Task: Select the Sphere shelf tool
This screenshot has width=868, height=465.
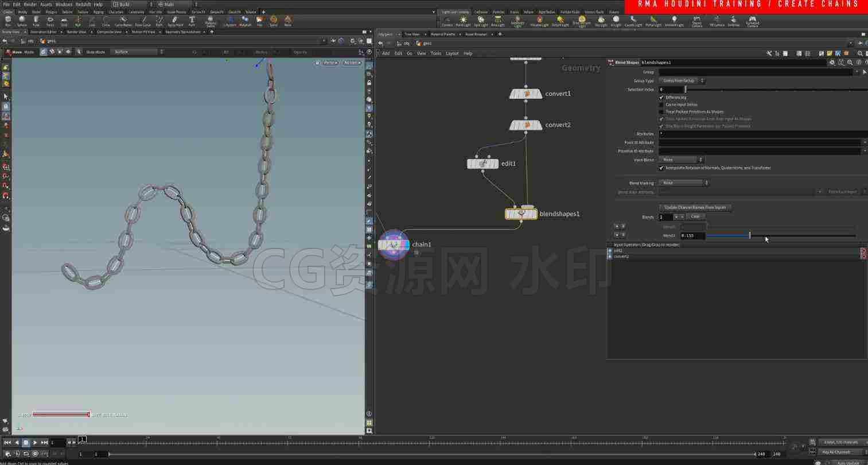Action: 22,21
